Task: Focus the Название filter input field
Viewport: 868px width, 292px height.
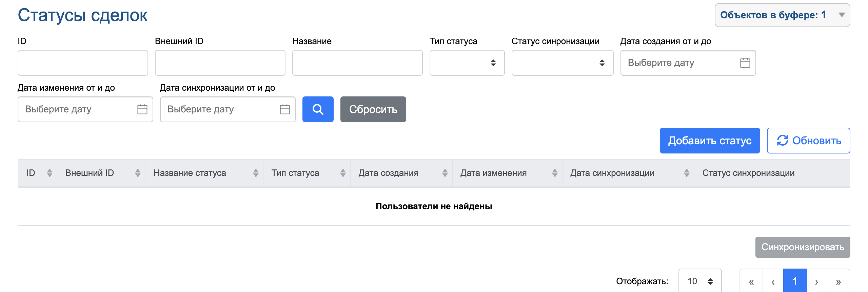Action: point(357,63)
